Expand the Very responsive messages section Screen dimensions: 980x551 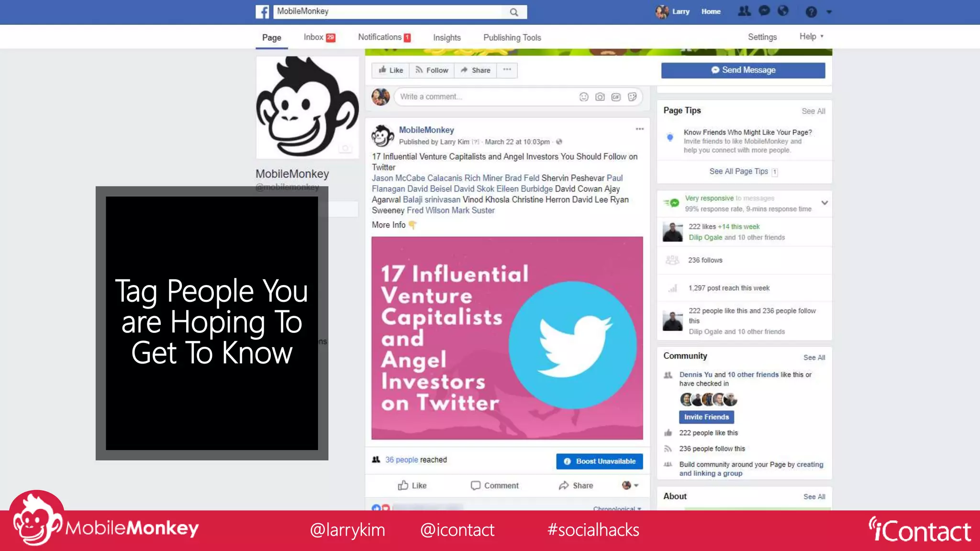pos(824,203)
